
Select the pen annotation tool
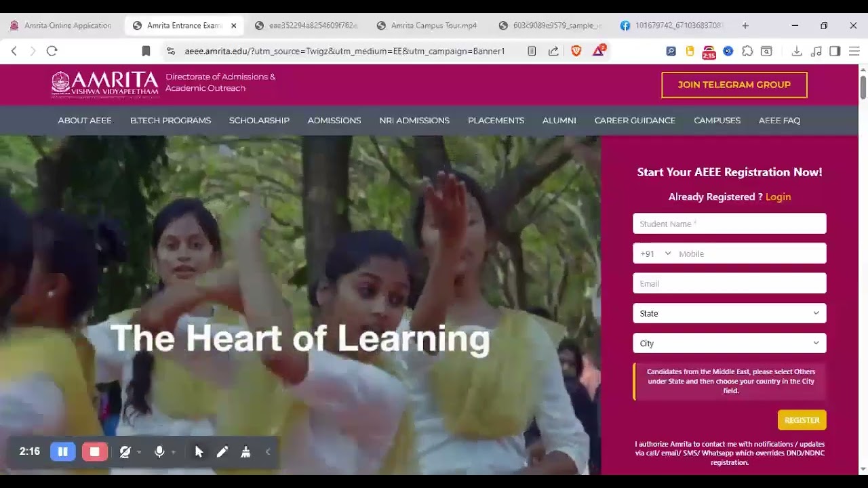[x=222, y=451]
